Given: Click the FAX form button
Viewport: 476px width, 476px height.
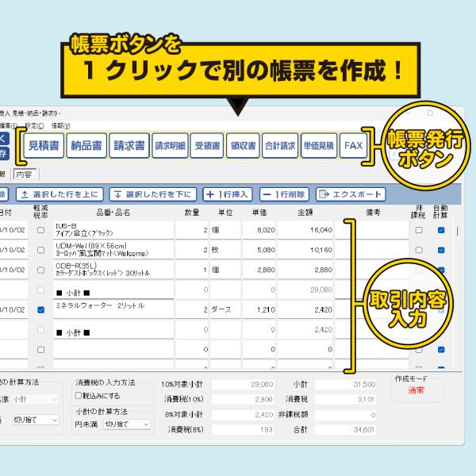Looking at the screenshot, I should click(352, 146).
